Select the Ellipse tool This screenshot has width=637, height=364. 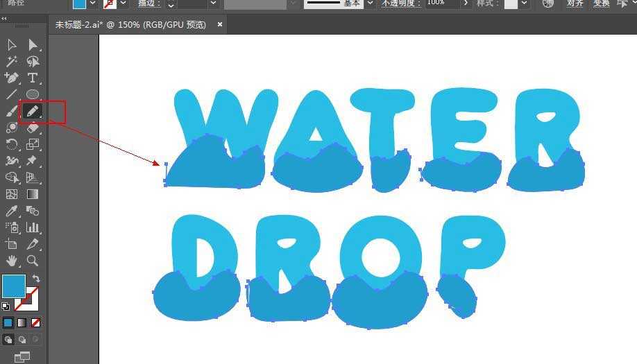coord(32,94)
